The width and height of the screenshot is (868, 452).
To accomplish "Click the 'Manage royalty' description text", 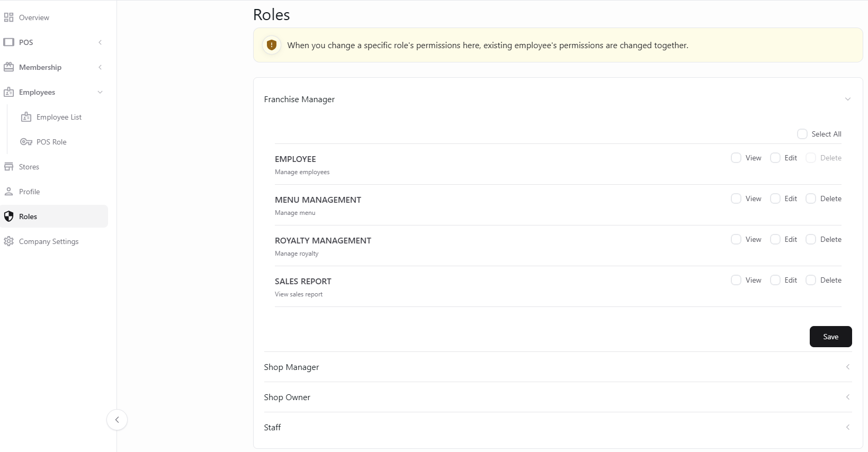I will [x=297, y=254].
